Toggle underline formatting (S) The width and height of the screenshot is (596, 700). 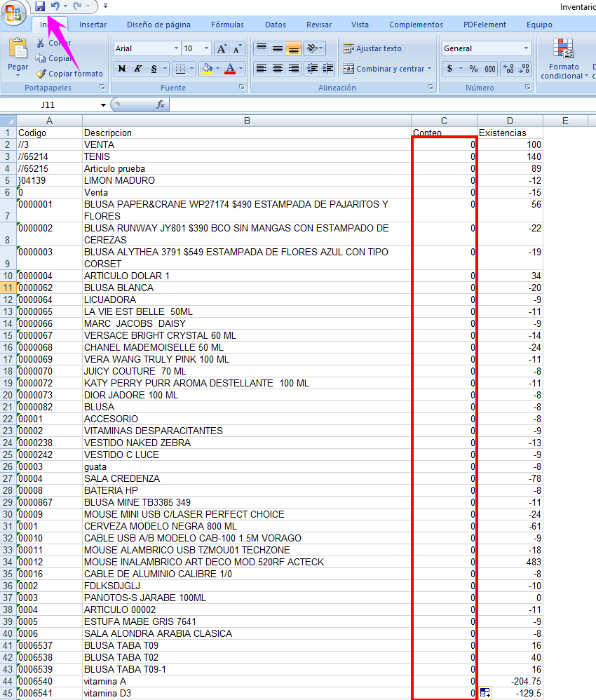coord(154,69)
